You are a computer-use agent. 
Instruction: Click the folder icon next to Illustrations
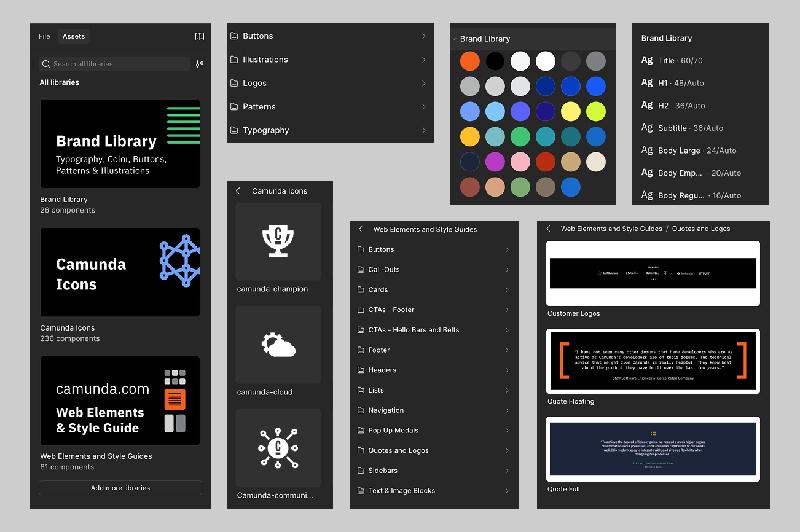pos(234,60)
